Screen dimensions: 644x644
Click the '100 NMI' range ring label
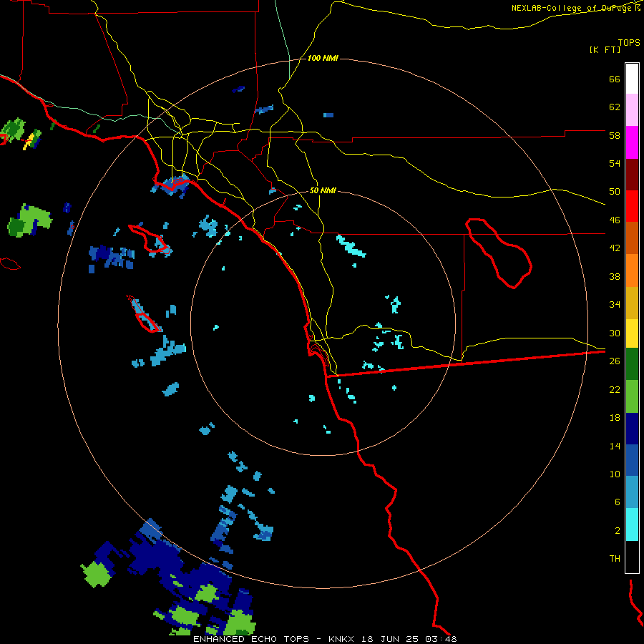323,59
